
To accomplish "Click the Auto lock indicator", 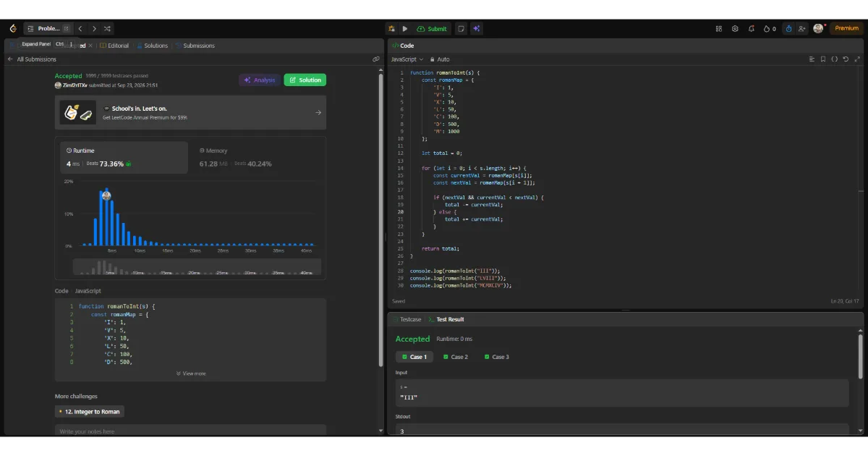I will click(440, 59).
